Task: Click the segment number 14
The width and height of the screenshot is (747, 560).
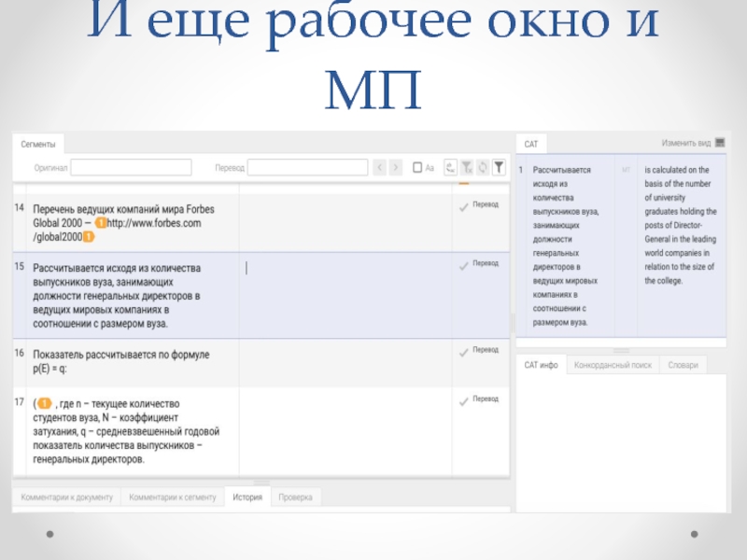Action: click(x=19, y=207)
